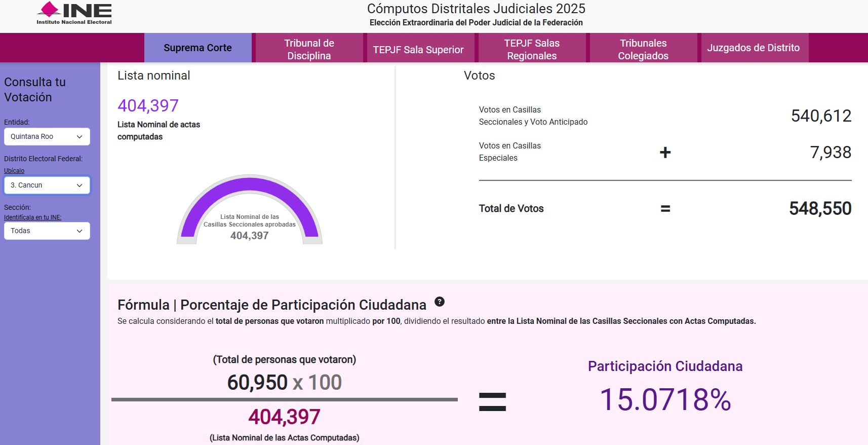Image resolution: width=868 pixels, height=445 pixels.
Task: Click the 15.0718% participation percentage
Action: pos(665,399)
